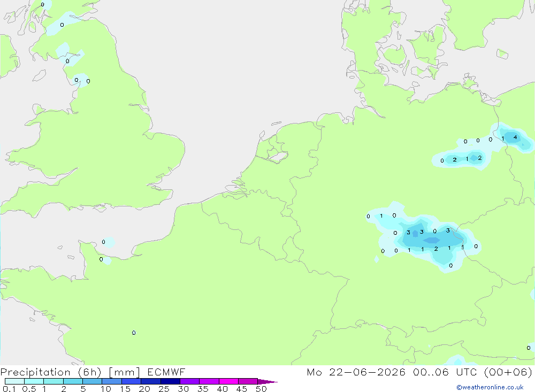535x392 pixels.
Task: Click the "[mm]" unit label
Action: [125, 372]
